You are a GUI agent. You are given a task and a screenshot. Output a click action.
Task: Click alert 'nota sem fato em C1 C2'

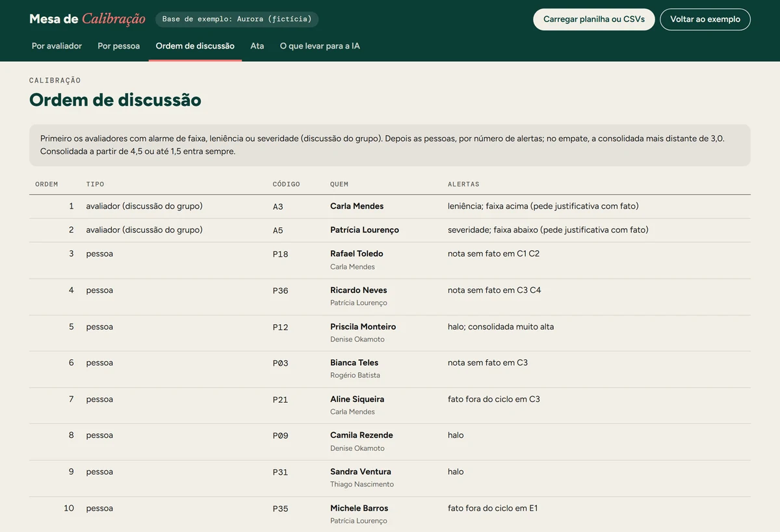tap(494, 254)
